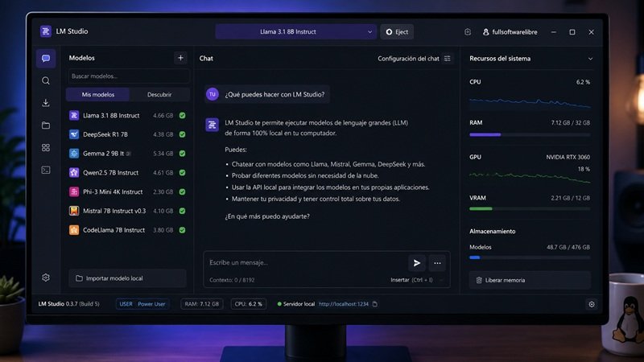Toggle green check for CodeLlama 7B Instruct
Screen dimensions: 644x362
(183, 230)
